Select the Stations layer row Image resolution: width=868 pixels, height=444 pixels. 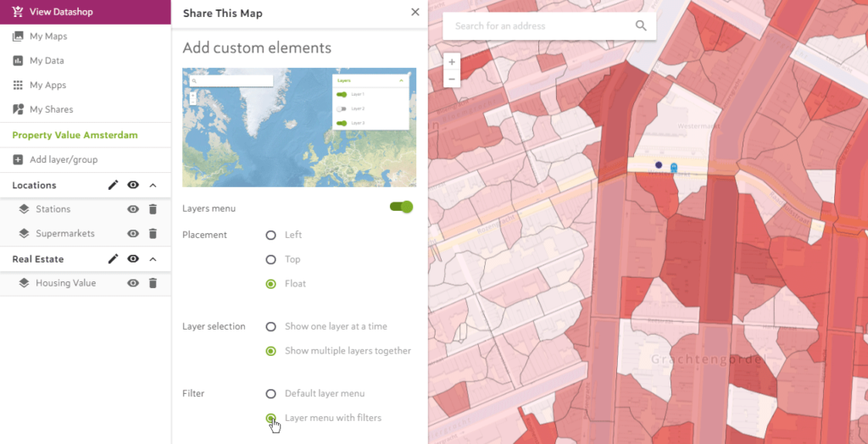click(x=86, y=209)
